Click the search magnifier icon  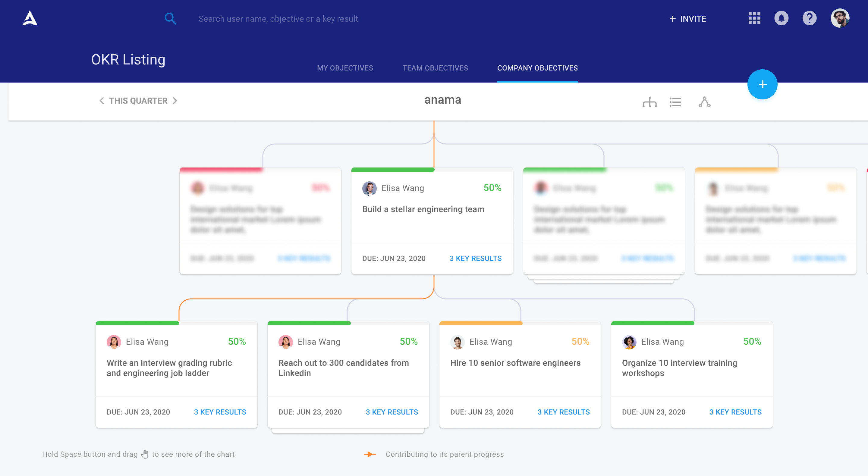click(170, 19)
